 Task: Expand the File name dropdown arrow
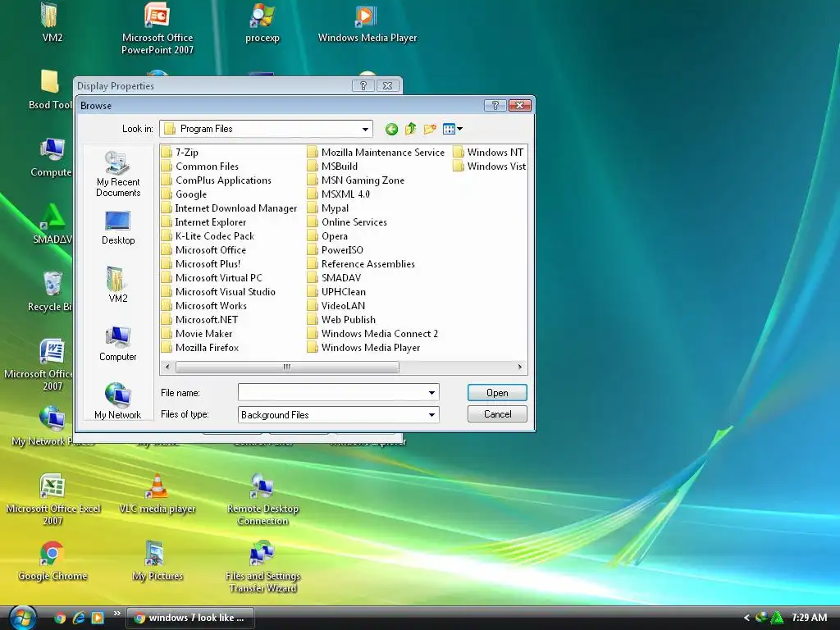(x=431, y=393)
